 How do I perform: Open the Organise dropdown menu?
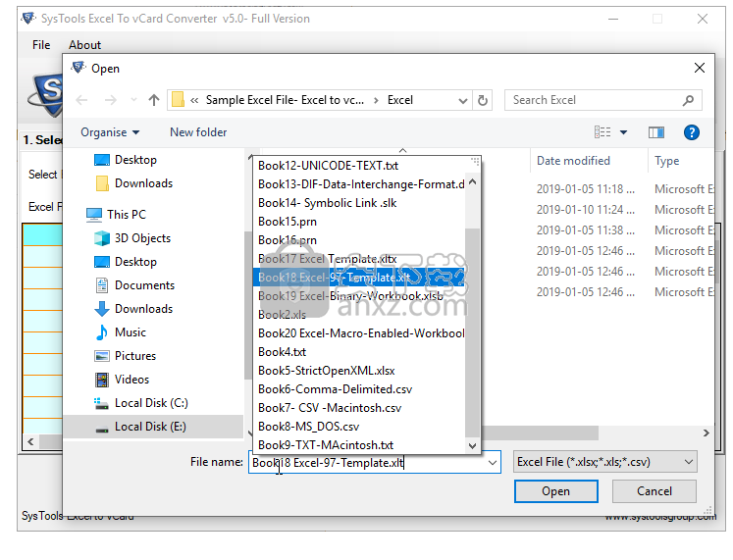click(110, 132)
